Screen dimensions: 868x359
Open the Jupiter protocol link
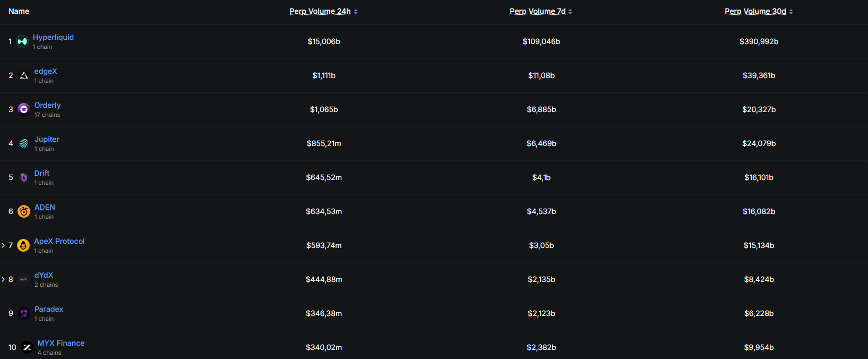[47, 139]
